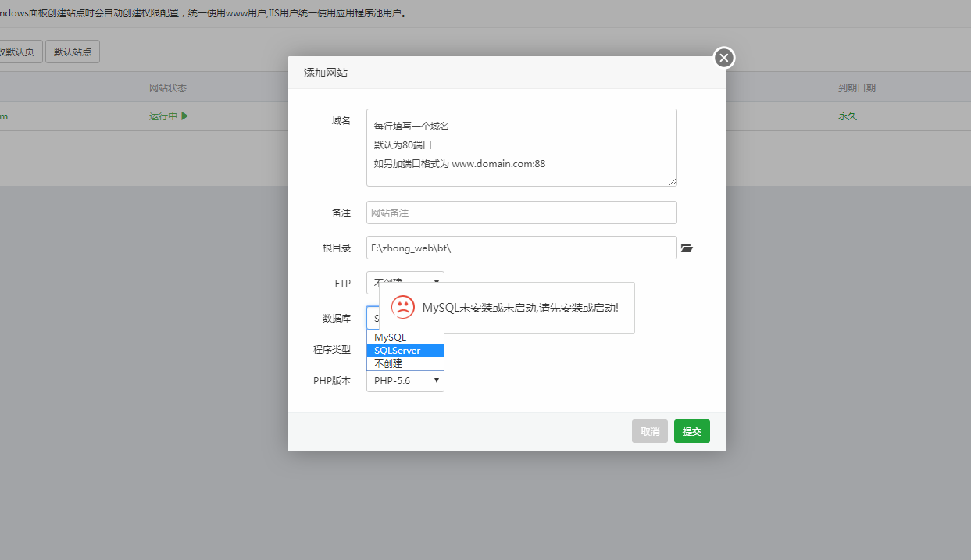Click the 网站状态 column header

168,87
